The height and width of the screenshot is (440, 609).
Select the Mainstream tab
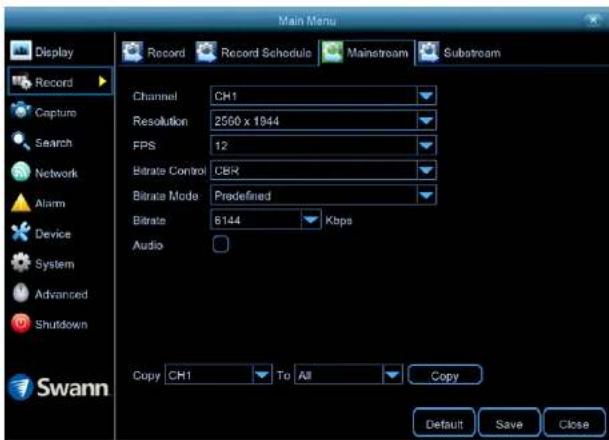click(x=365, y=52)
